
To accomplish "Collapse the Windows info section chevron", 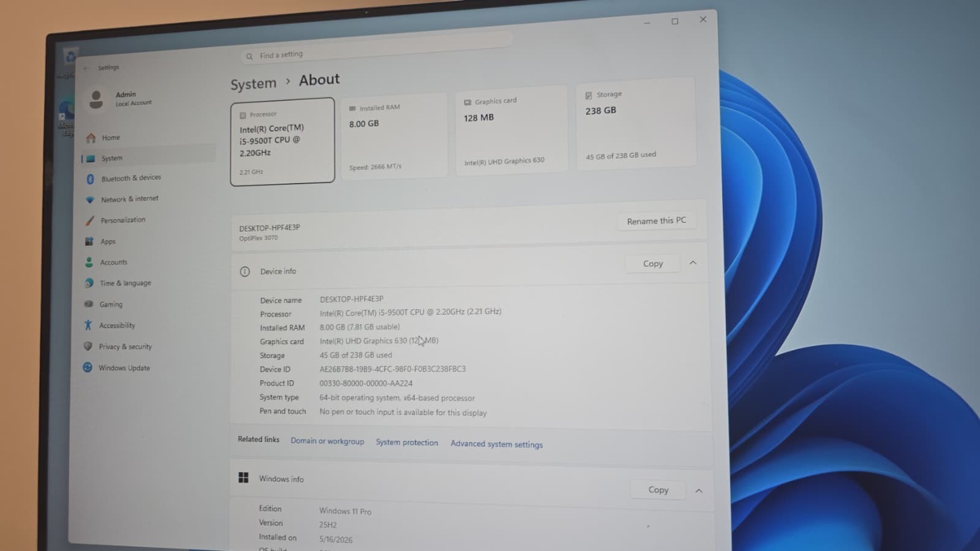I will click(x=699, y=490).
